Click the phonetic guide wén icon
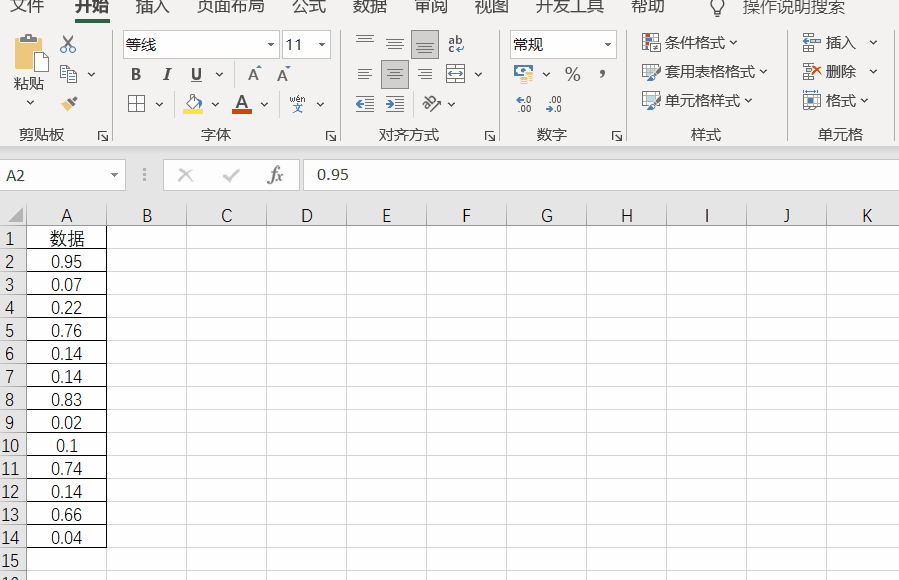The image size is (899, 580). pyautogui.click(x=298, y=104)
